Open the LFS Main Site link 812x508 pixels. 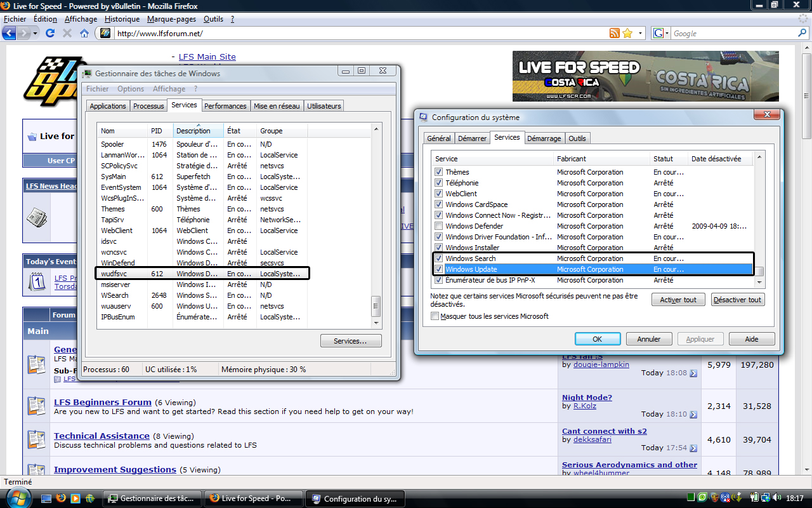(x=207, y=57)
